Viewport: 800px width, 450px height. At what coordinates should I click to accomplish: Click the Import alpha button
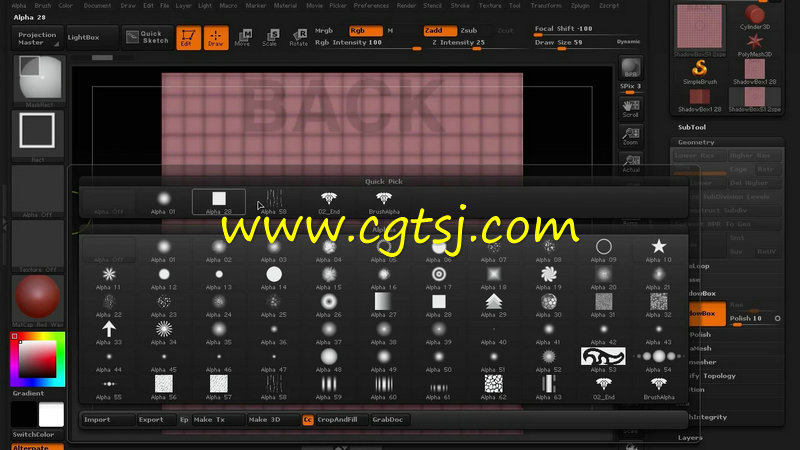pyautogui.click(x=108, y=420)
